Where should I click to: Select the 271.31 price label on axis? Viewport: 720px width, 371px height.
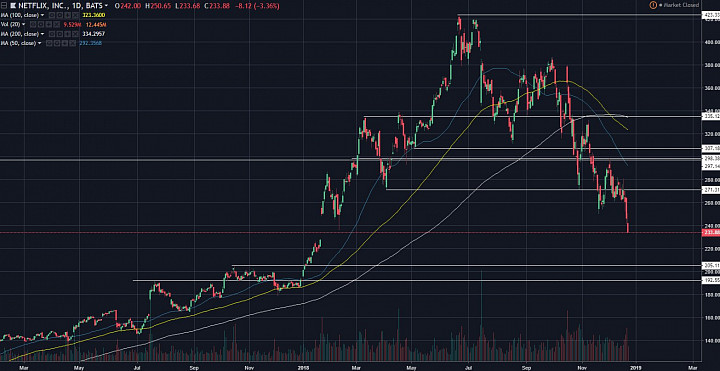[x=711, y=189]
